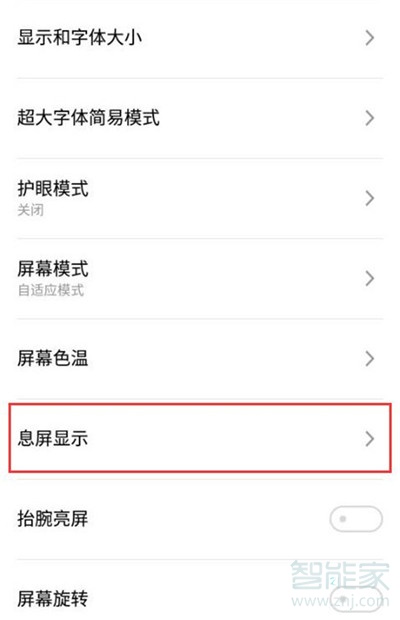Toggle the 屏幕旋转 switch
400x620 pixels.
(356, 598)
